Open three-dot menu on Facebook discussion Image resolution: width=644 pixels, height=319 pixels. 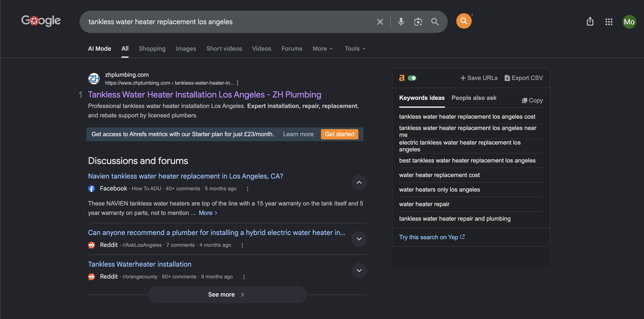pyautogui.click(x=248, y=189)
